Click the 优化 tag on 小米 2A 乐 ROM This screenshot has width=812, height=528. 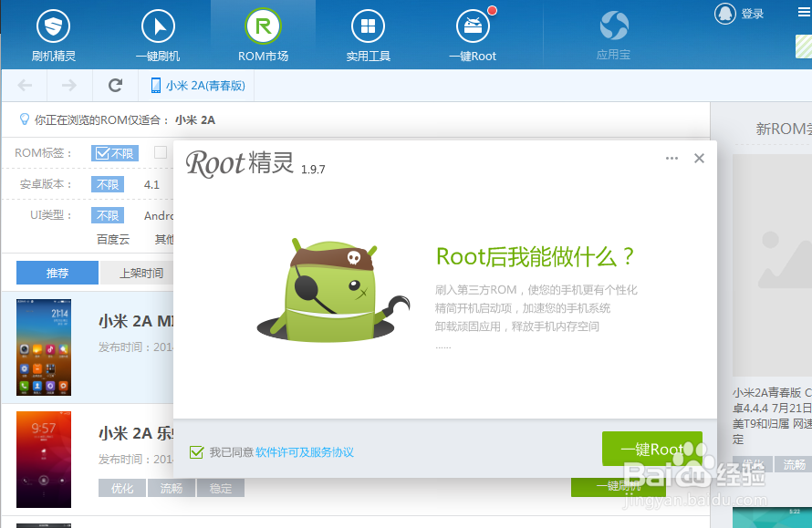122,488
